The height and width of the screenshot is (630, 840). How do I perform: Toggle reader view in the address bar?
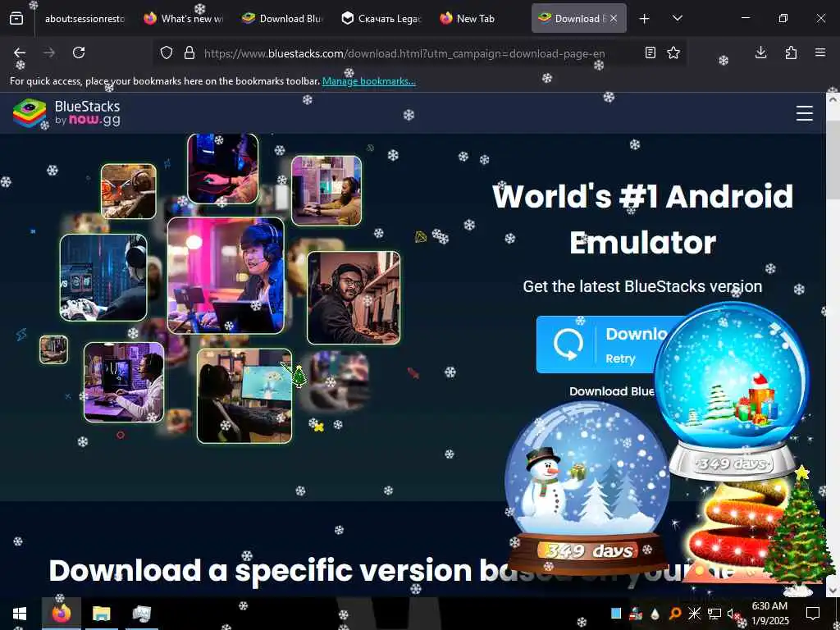pyautogui.click(x=651, y=52)
